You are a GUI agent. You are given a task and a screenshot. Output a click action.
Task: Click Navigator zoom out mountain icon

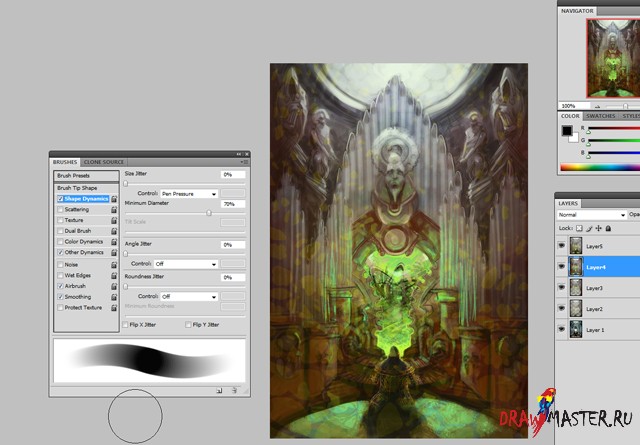pos(598,106)
